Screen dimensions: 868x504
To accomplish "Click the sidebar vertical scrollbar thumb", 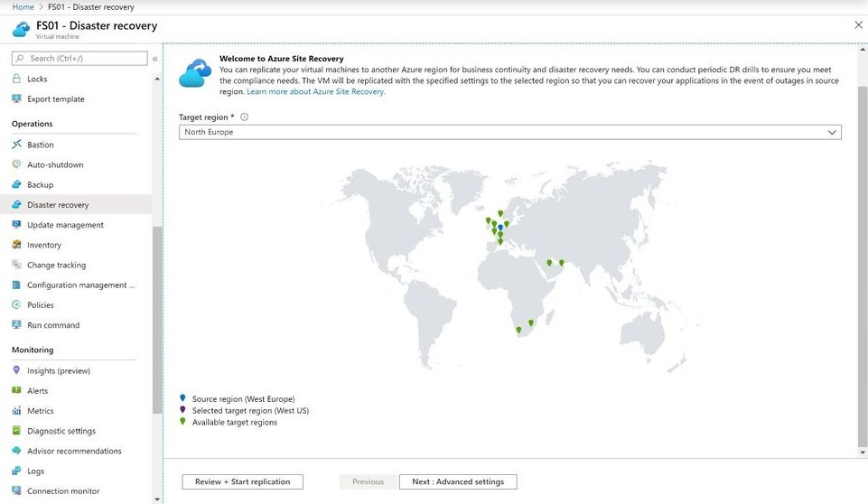I will click(157, 320).
